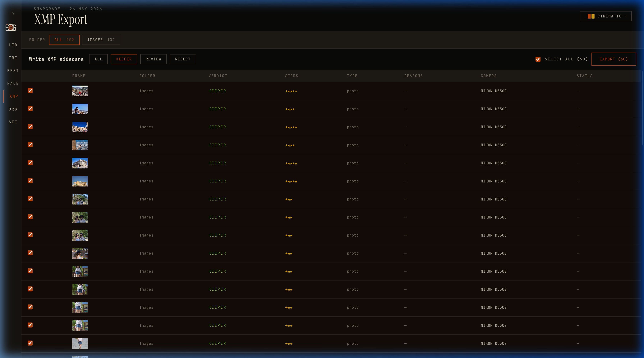The height and width of the screenshot is (358, 644).
Task: Click the FRAME column header
Action: coord(79,76)
